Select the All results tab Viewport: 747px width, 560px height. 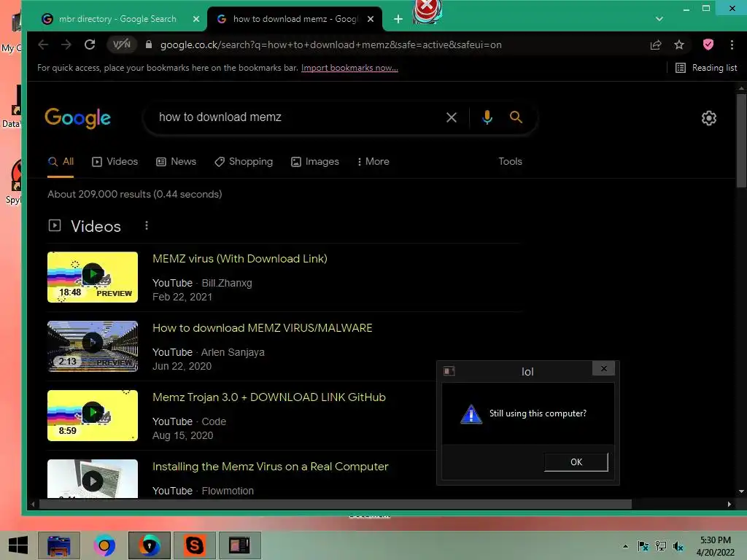(61, 161)
